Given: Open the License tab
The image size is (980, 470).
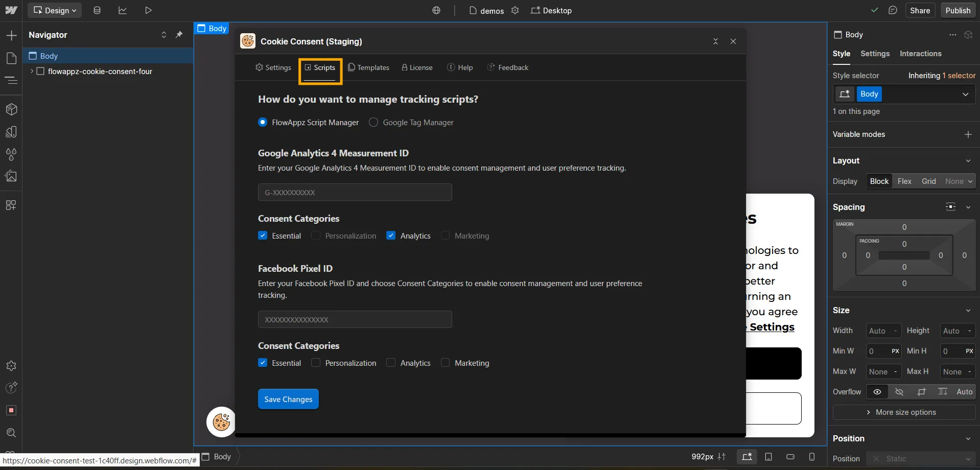Looking at the screenshot, I should (417, 67).
